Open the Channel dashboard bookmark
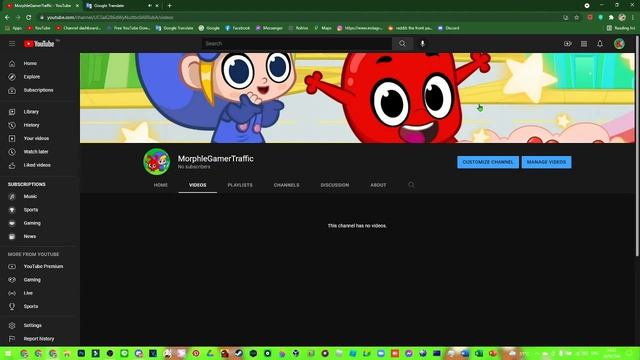The height and width of the screenshot is (360, 640). 78,28
